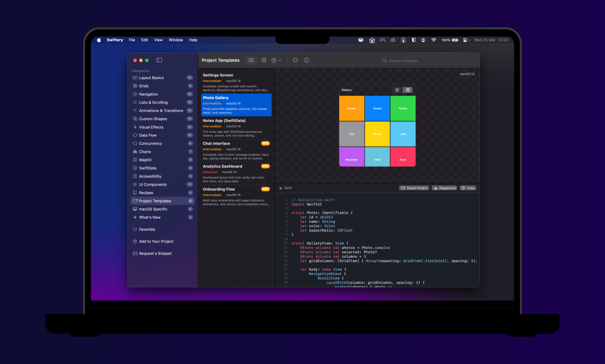Open the Swiftery app menu
Screen dimensions: 605x364
115,40
